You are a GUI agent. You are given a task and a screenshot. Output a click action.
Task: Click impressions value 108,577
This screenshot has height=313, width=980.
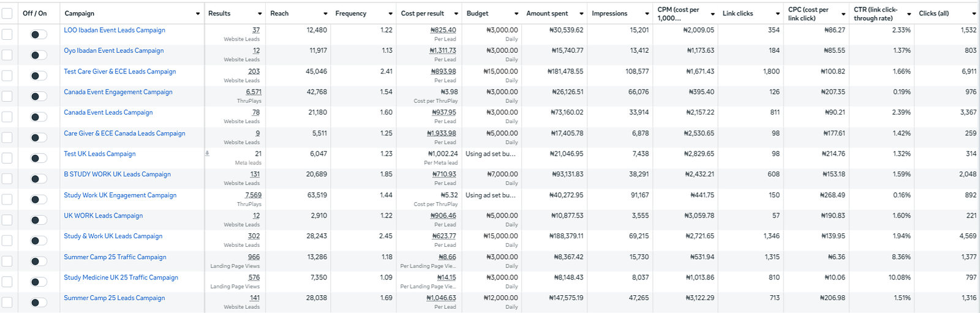click(637, 72)
